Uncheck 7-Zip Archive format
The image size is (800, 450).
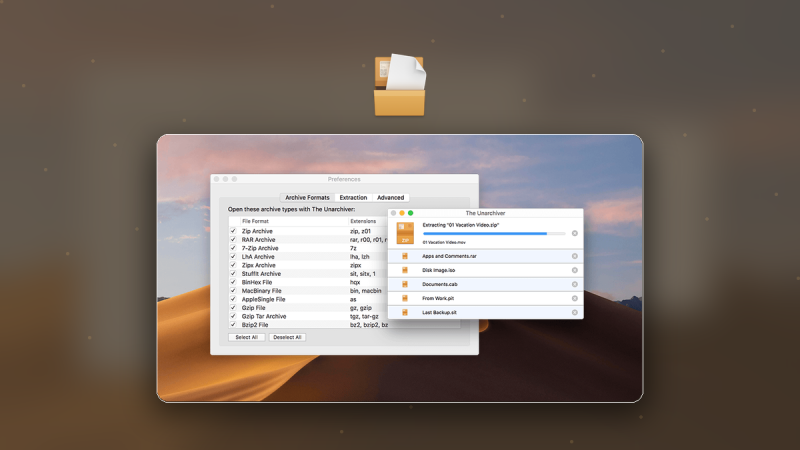233,248
